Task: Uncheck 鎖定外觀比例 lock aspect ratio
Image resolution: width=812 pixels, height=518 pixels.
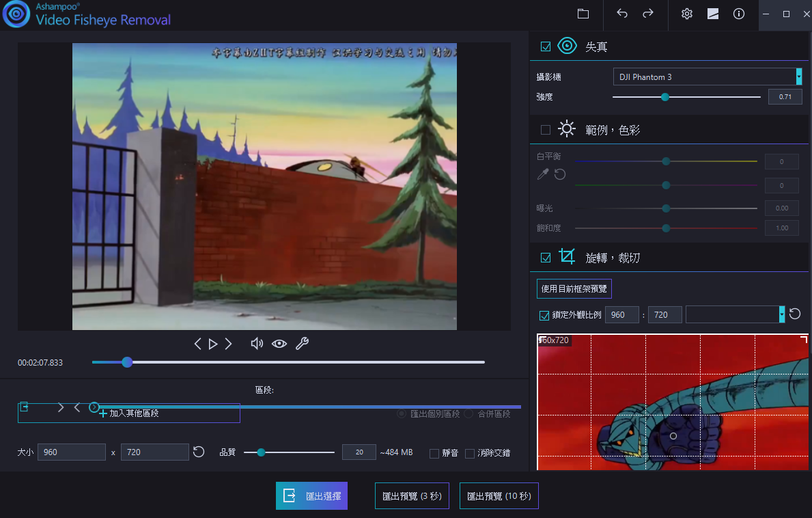Action: click(x=544, y=316)
